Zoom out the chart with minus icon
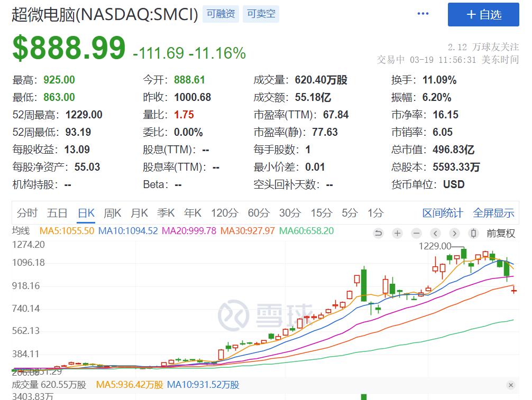Image resolution: width=532 pixels, height=400 pixels. pos(416,233)
